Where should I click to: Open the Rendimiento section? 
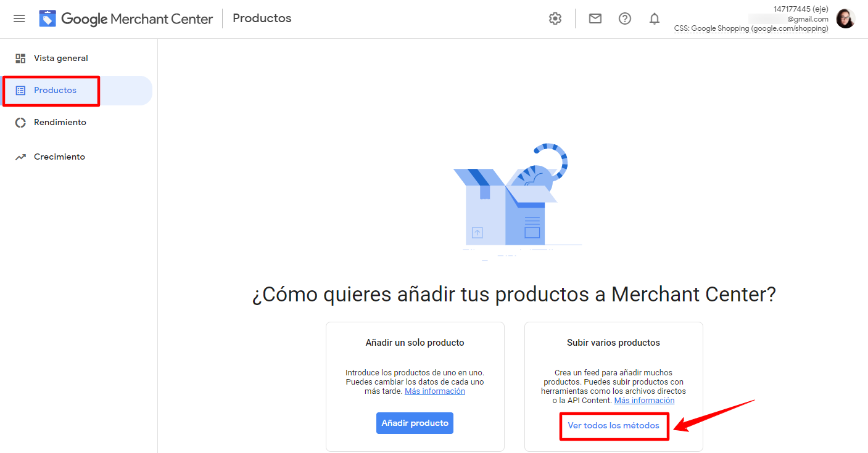click(60, 122)
